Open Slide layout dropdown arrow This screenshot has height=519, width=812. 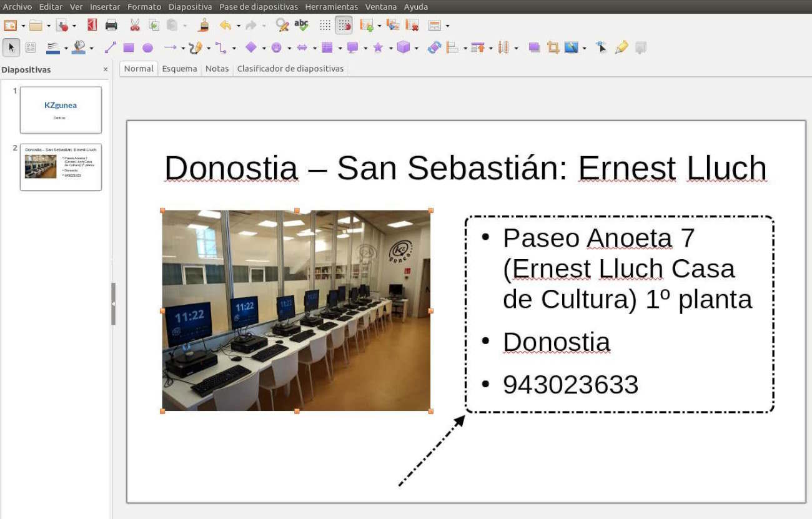[447, 26]
